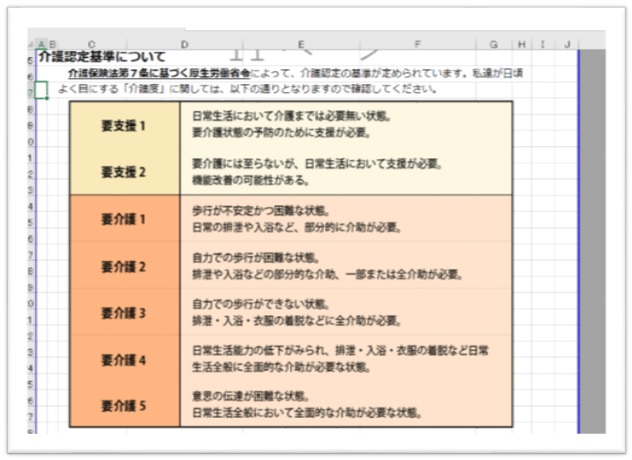Click text 要介護状態の予防のために支援が必要。
Image resolution: width=632 pixels, height=460 pixels.
(x=281, y=132)
